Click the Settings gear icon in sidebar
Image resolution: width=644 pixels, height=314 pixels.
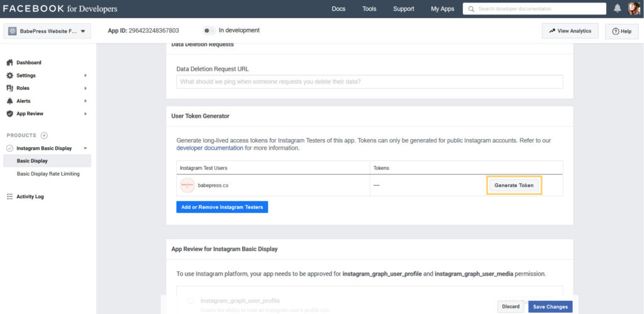(9, 76)
